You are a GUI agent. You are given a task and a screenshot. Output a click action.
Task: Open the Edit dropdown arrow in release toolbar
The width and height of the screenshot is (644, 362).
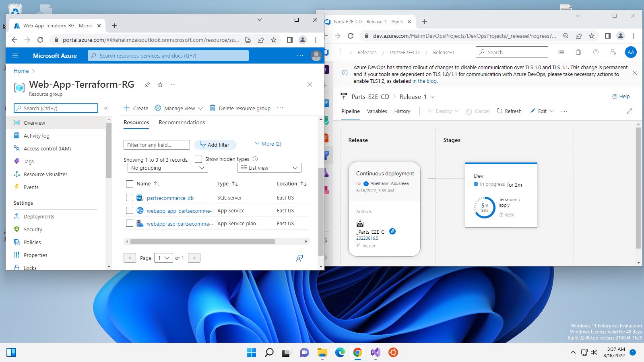coord(552,111)
